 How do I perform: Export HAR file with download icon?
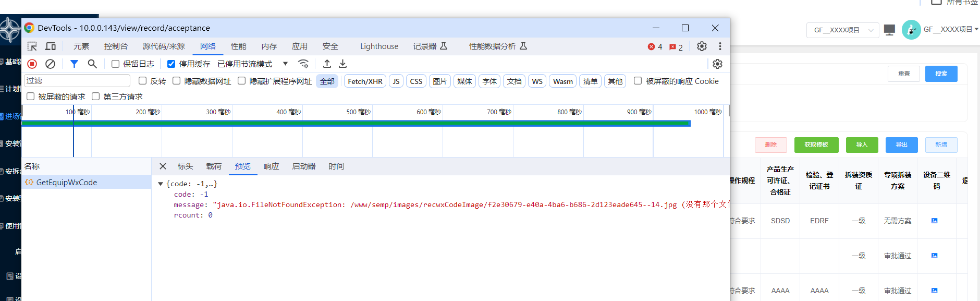(342, 64)
